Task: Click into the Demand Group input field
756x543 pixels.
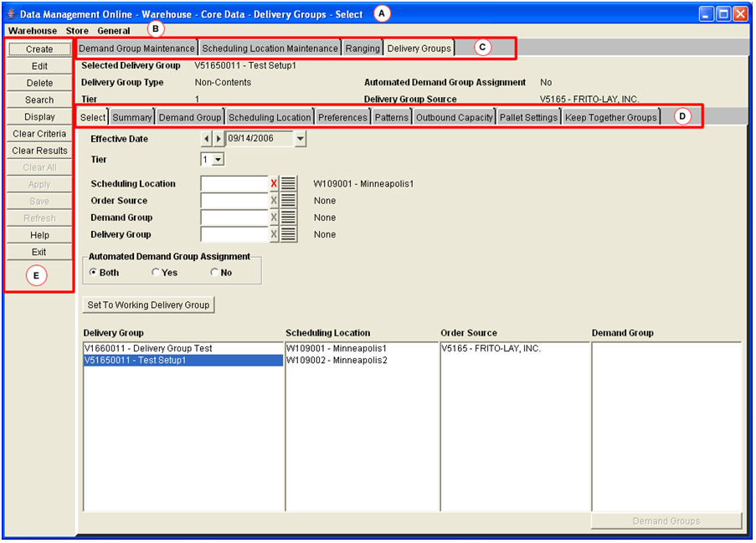Action: (234, 218)
